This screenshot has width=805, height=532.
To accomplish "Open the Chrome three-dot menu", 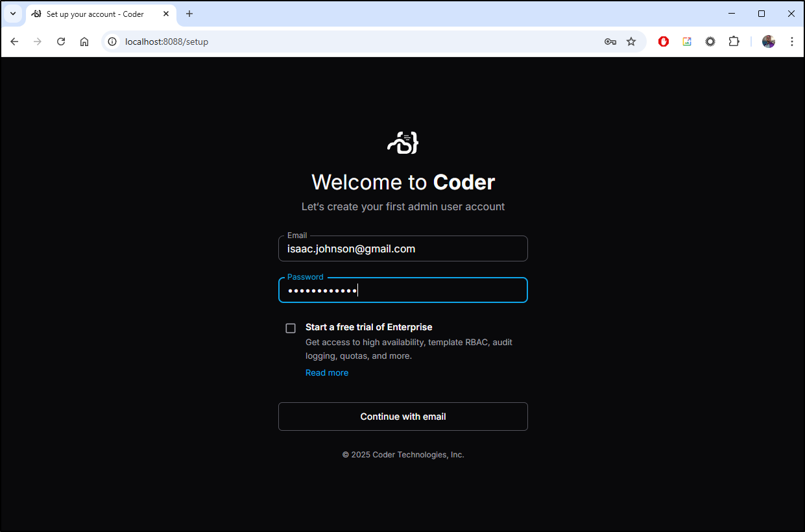I will [x=792, y=42].
